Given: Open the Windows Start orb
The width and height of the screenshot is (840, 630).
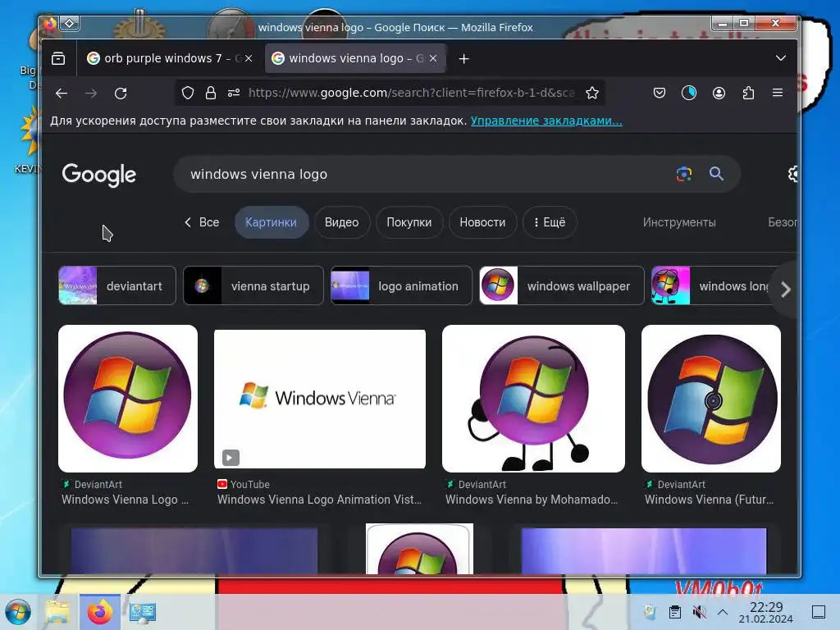Looking at the screenshot, I should [x=18, y=612].
